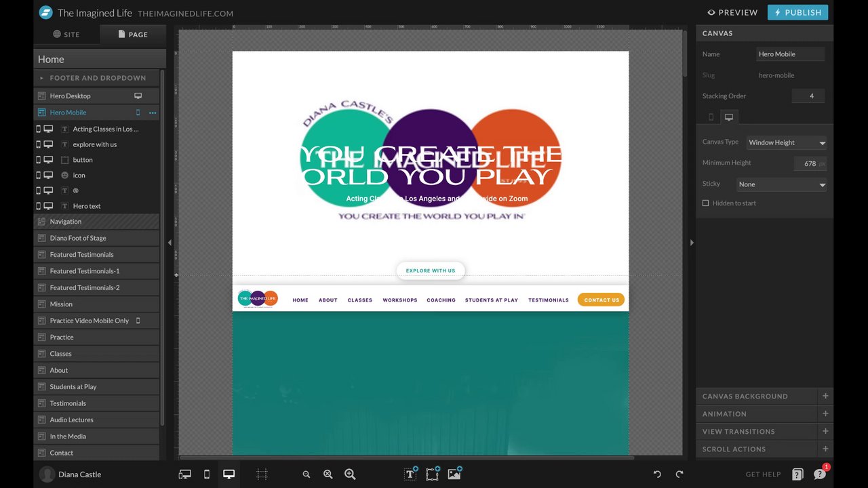Select the Practice Video Mobile Only canvas

click(x=96, y=321)
